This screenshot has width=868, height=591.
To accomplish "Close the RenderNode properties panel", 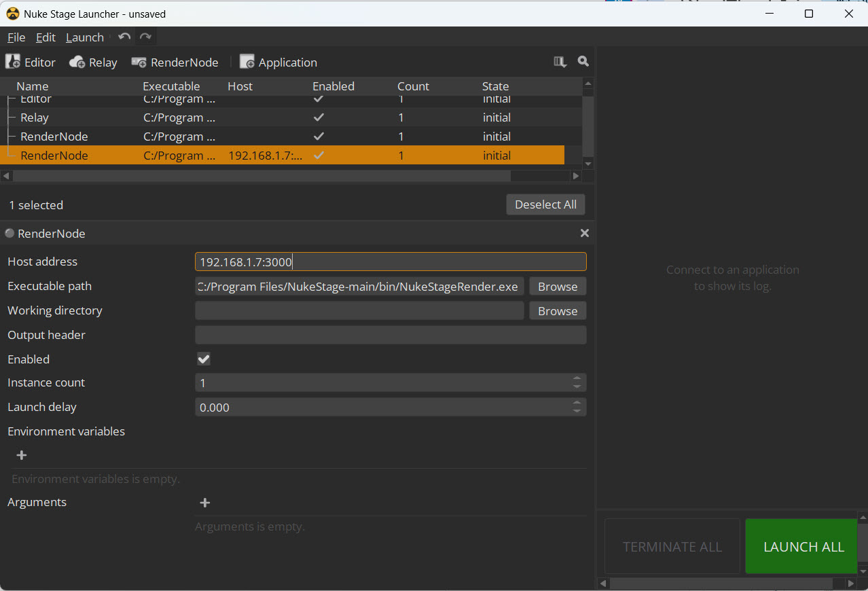I will [x=584, y=233].
